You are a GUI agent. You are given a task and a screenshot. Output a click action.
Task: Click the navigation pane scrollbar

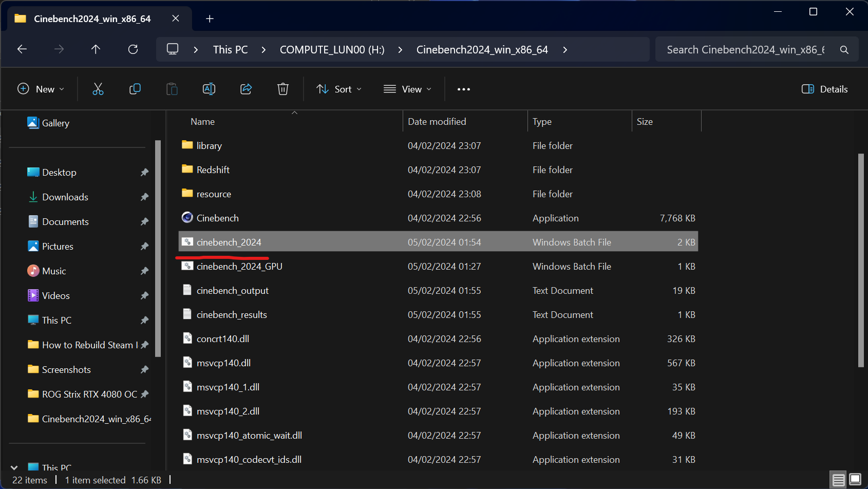pyautogui.click(x=158, y=248)
